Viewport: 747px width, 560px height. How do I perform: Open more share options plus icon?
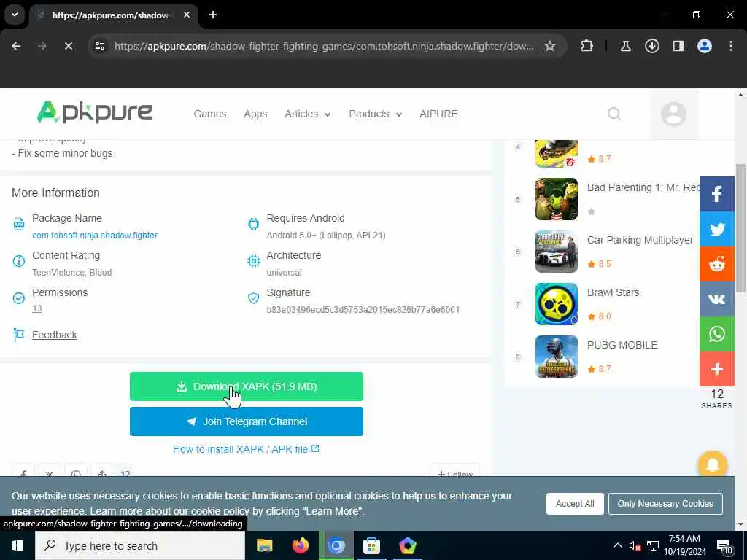click(x=716, y=369)
